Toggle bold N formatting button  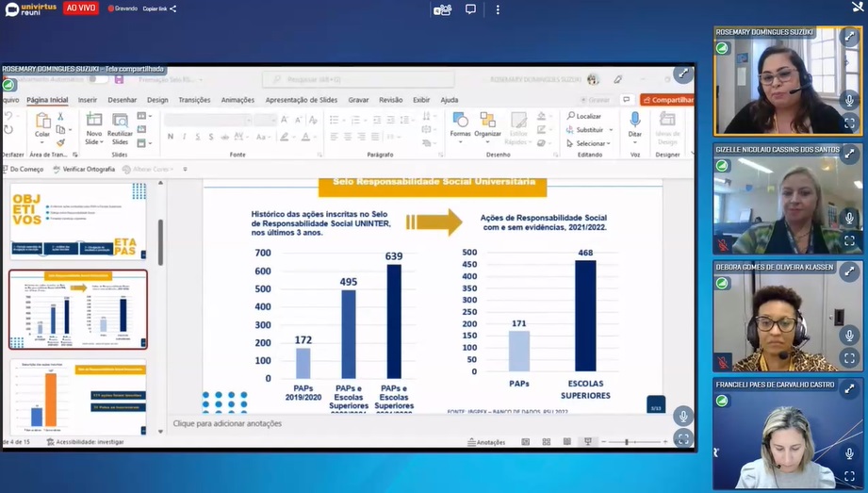[171, 137]
